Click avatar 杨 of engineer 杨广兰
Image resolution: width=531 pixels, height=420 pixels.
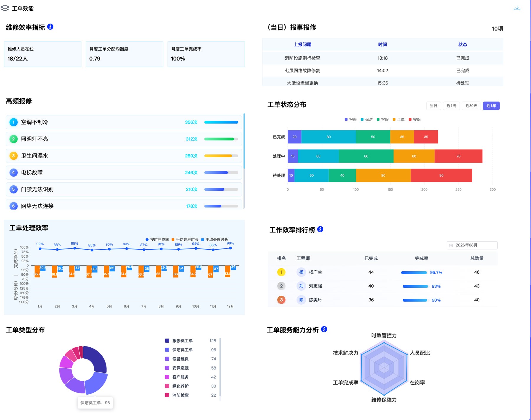click(301, 272)
